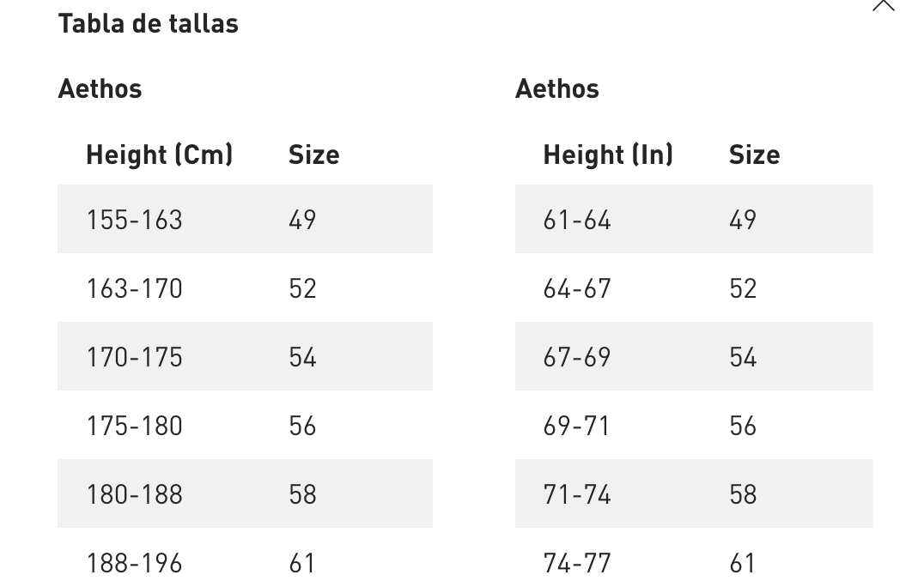Click the Size header in inches table
The image size is (924, 587).
tap(754, 154)
